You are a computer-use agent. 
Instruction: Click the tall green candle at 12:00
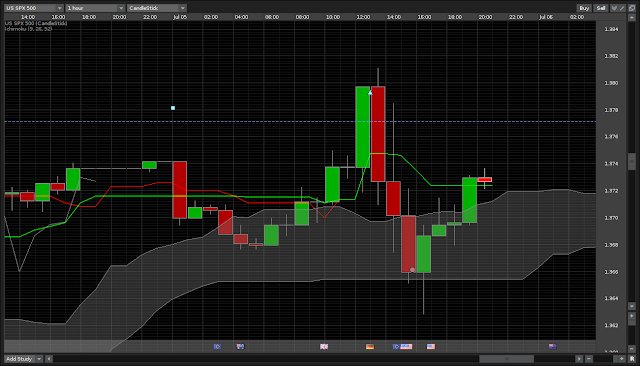pyautogui.click(x=362, y=127)
